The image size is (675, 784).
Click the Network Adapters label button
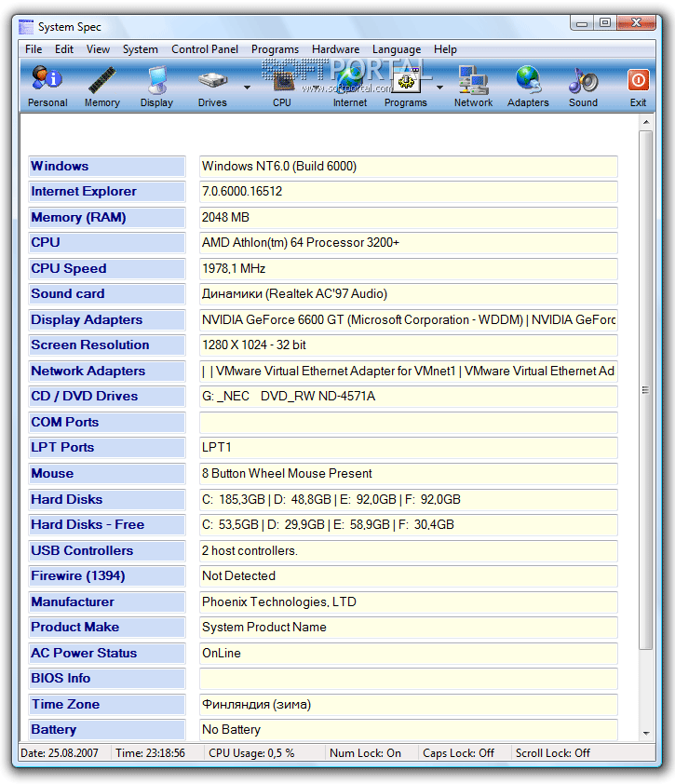point(107,371)
